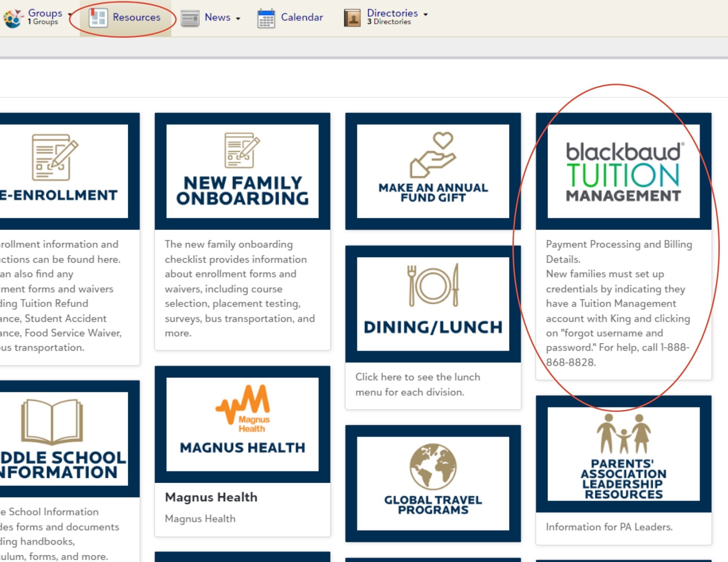728x562 pixels.
Task: Expand the Groups dropdown arrow
Action: pyautogui.click(x=70, y=15)
